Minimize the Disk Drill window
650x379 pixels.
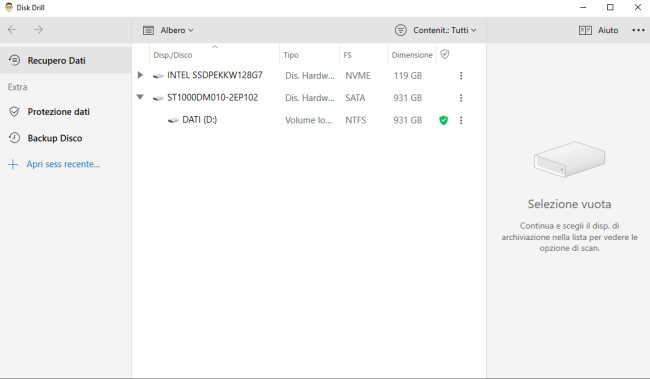pyautogui.click(x=583, y=7)
